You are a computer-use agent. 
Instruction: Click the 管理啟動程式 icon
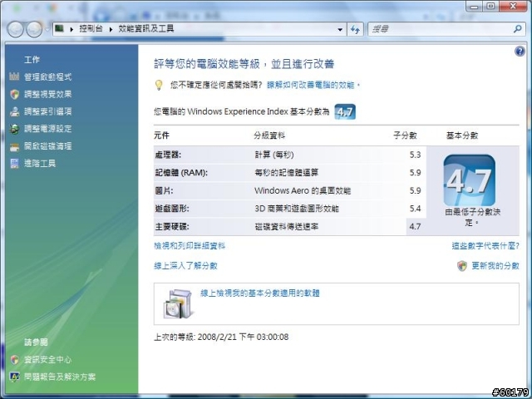tap(14, 76)
